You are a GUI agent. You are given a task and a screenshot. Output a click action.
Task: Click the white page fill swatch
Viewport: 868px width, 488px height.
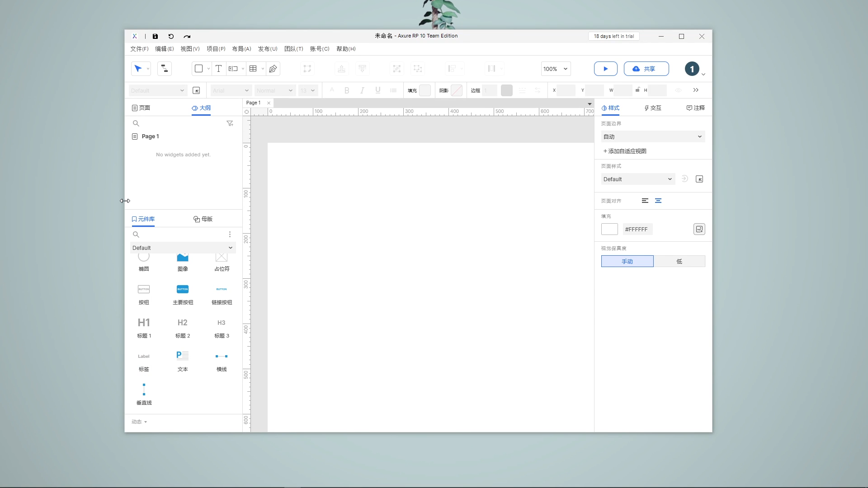coord(609,229)
